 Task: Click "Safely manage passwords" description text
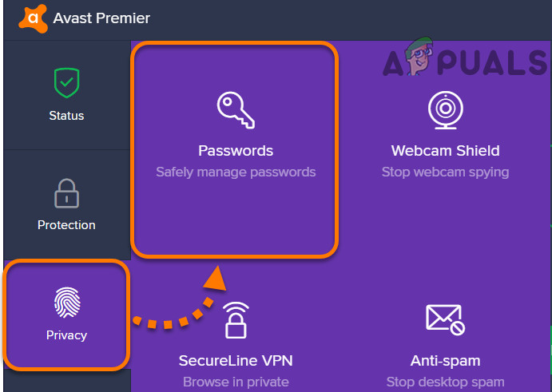[236, 172]
